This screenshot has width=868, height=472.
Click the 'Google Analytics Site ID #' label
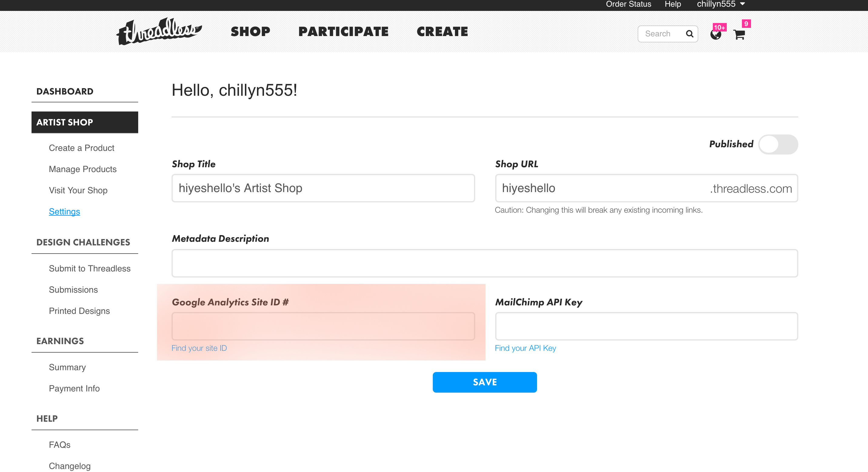pyautogui.click(x=230, y=302)
